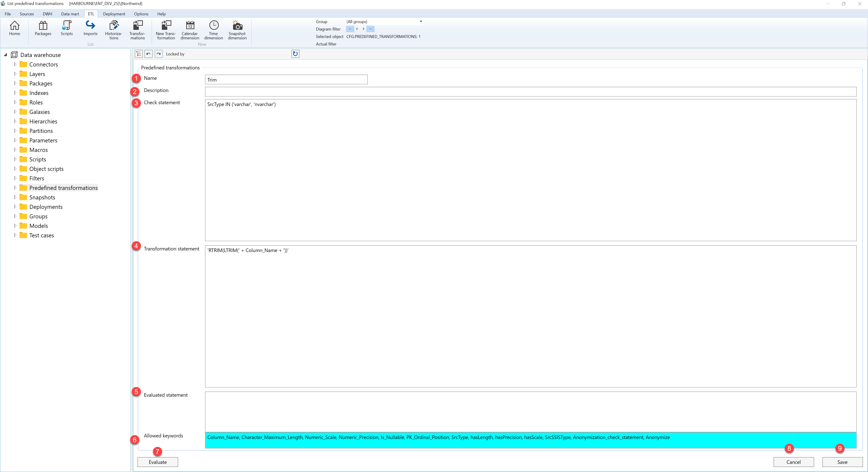Screen dimensions: 868x472
Task: Open the Transformations list
Action: [137, 30]
